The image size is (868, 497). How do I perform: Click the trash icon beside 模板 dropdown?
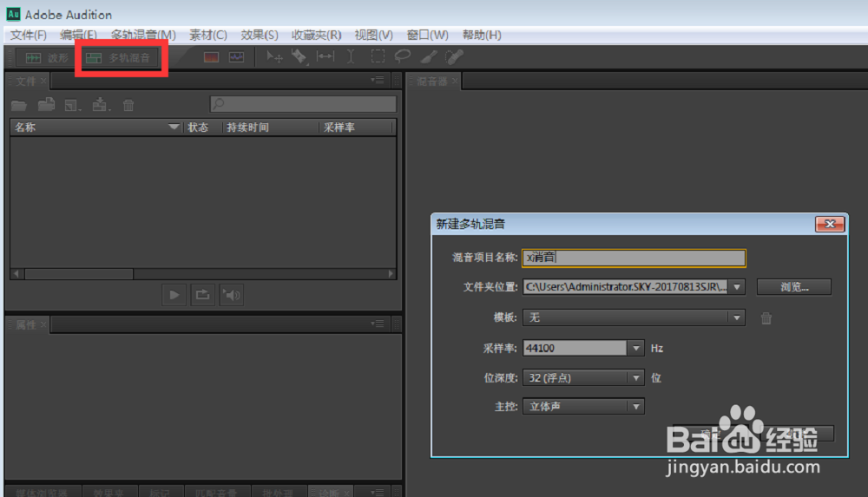point(766,317)
